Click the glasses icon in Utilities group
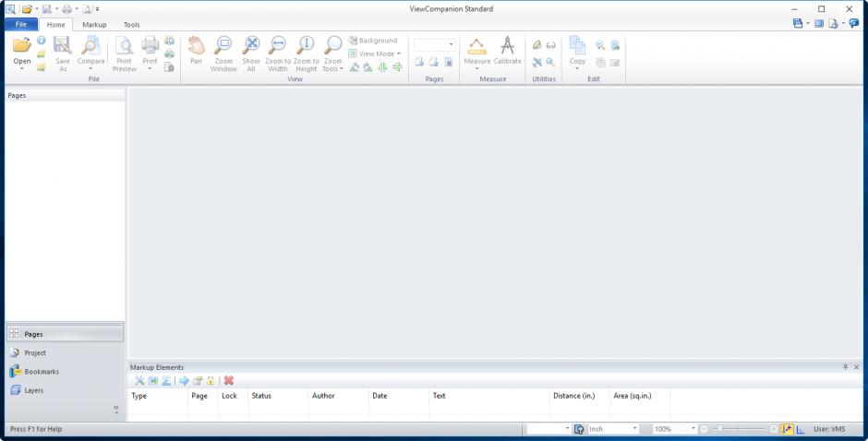This screenshot has height=441, width=868. coord(550,45)
